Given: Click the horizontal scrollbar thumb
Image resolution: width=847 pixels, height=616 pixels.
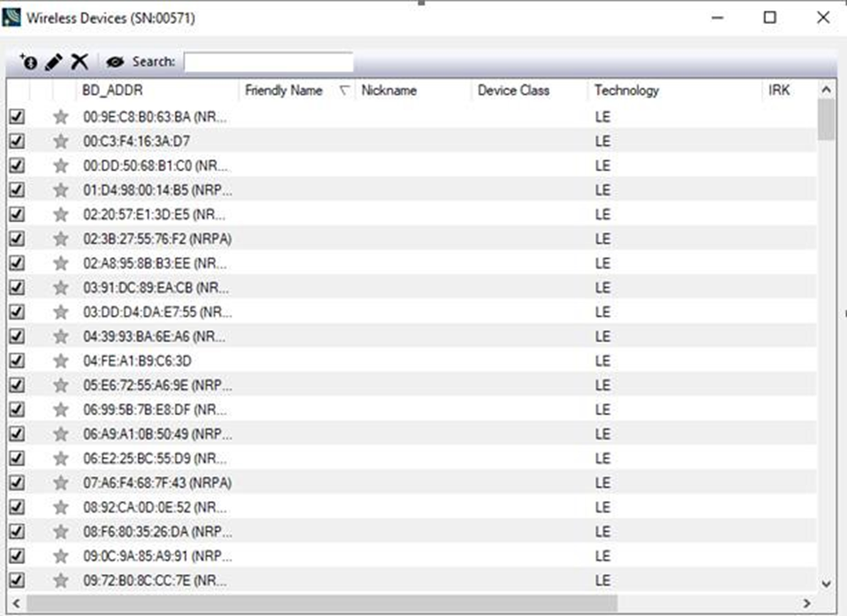Looking at the screenshot, I should (321, 603).
